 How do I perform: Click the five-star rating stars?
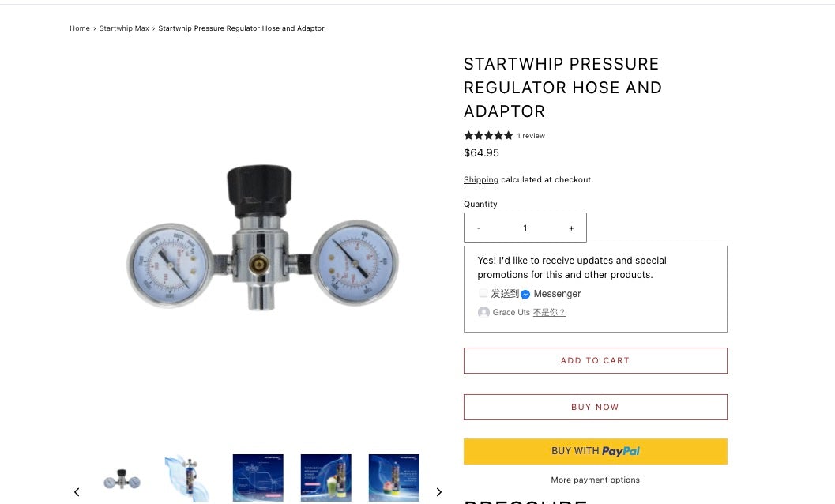(x=487, y=135)
